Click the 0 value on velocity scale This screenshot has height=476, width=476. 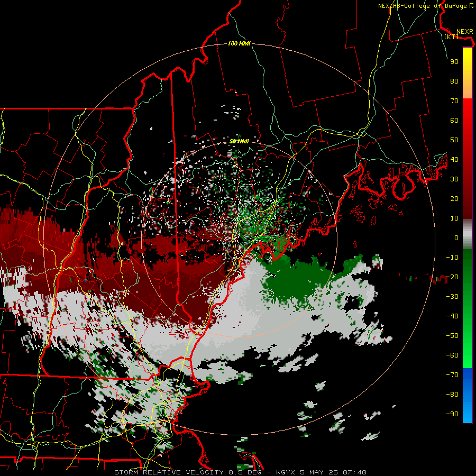456,238
